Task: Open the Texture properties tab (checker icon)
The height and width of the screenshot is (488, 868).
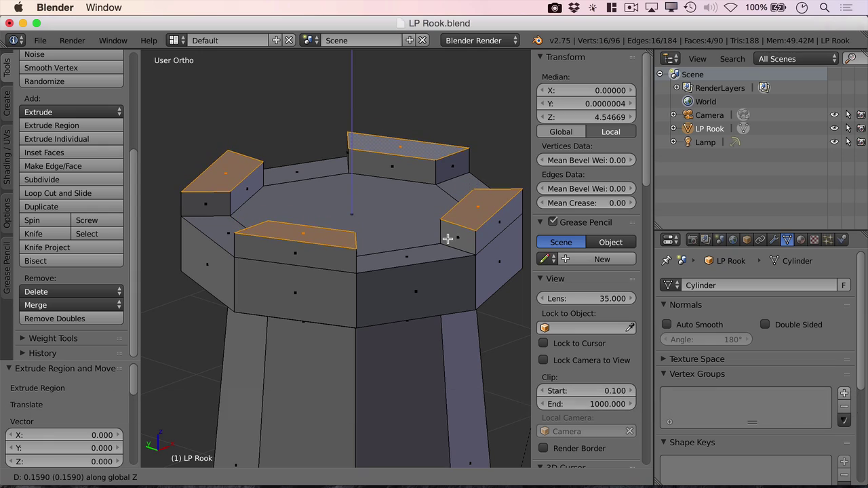Action: pos(814,240)
